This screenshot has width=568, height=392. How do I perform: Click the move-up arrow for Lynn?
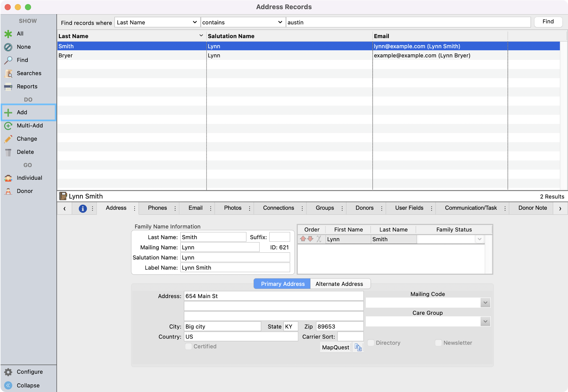click(303, 239)
